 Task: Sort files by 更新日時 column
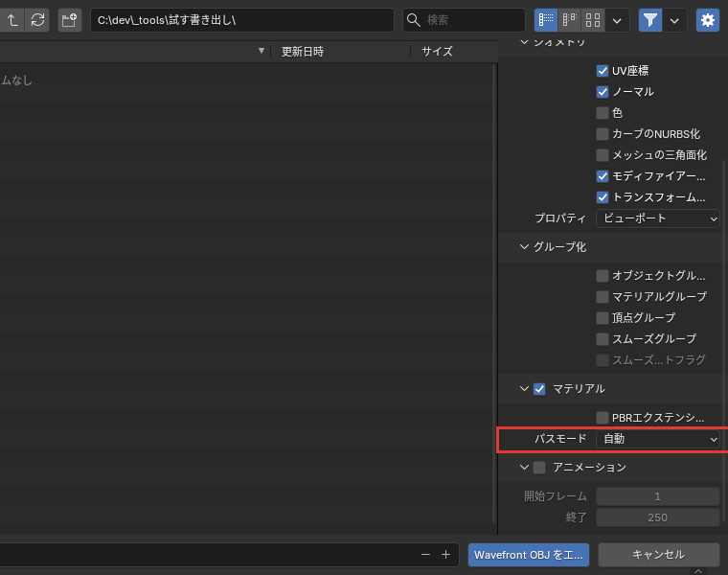(303, 52)
